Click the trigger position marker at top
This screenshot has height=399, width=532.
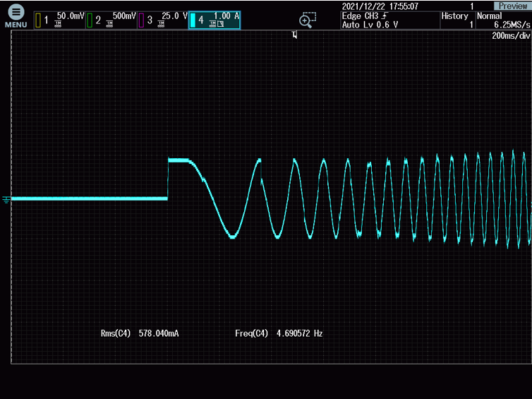pos(294,35)
